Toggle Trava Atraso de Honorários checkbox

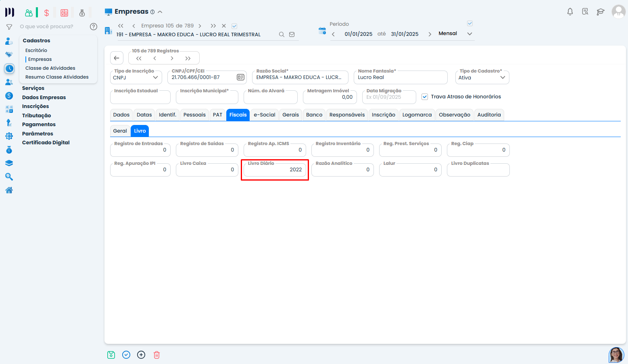[425, 97]
